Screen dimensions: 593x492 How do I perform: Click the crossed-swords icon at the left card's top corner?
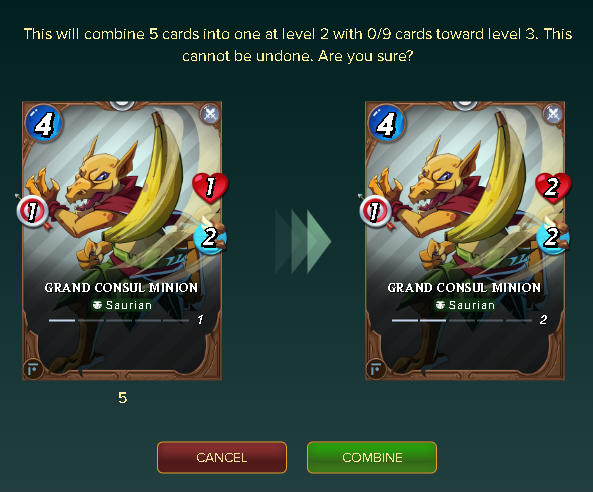[210, 113]
